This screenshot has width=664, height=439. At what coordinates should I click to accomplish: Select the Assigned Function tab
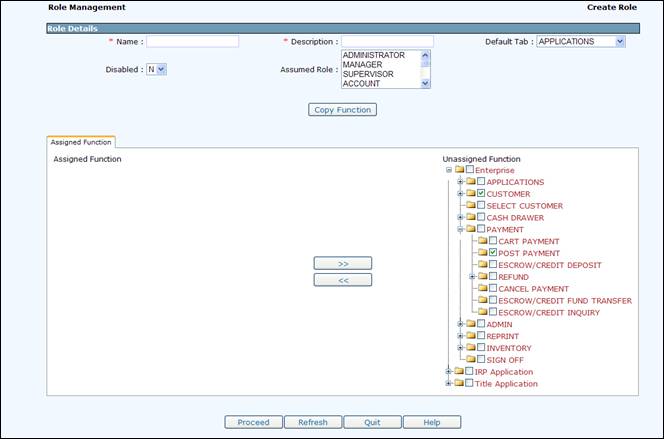[81, 143]
